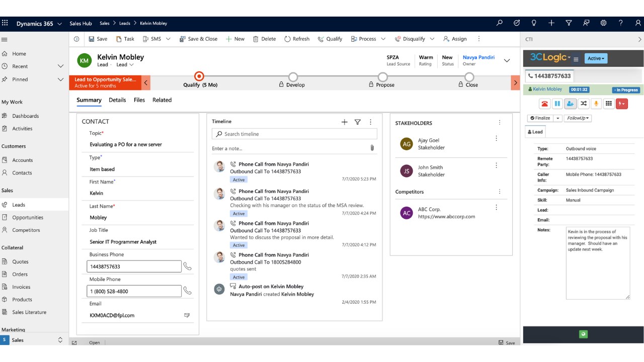Click Save in the command bar
The width and height of the screenshot is (644, 362).
click(x=98, y=39)
